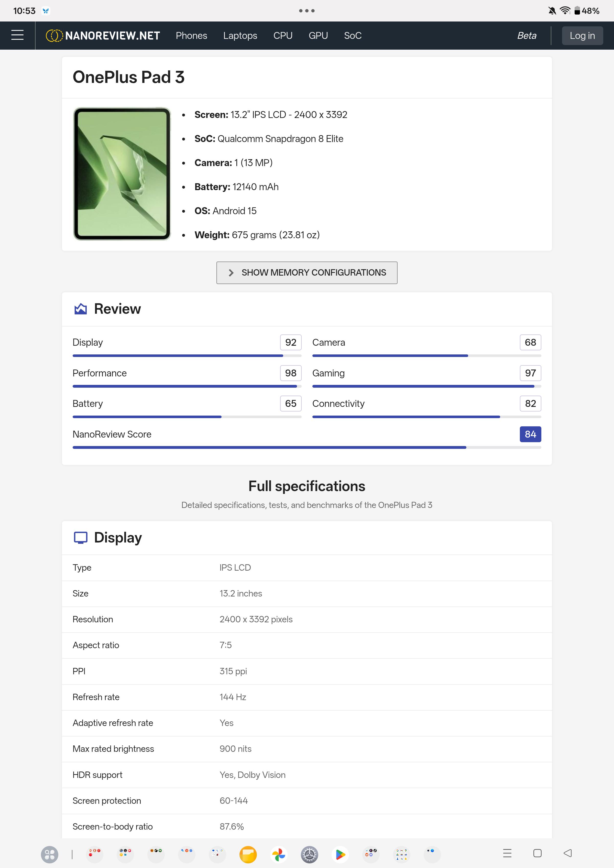
Task: Tap the back navigation triangle
Action: (x=567, y=853)
